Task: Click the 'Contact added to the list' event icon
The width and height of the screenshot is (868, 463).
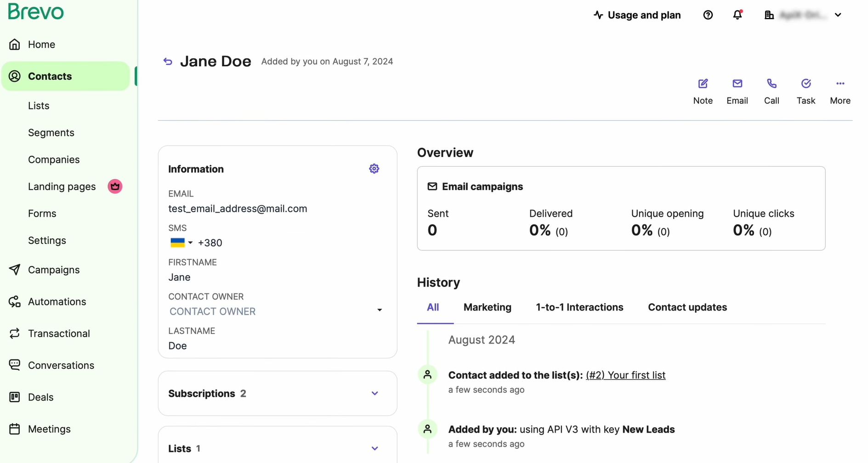Action: tap(427, 374)
